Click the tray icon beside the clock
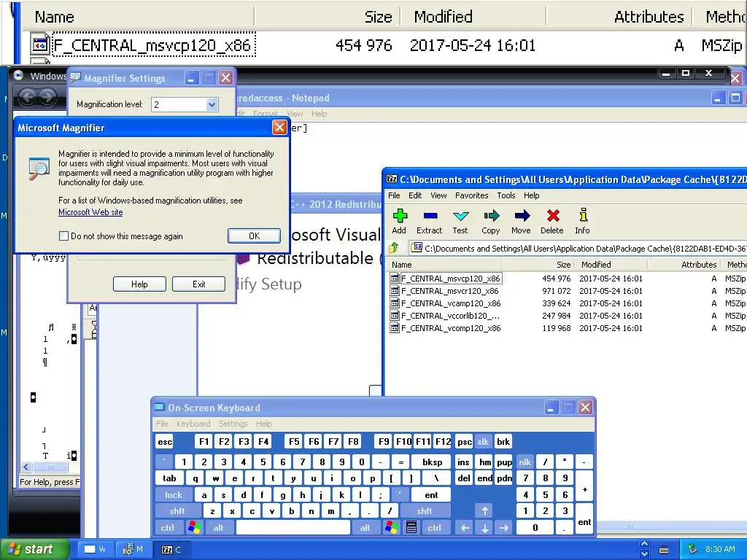Viewport: 747px width, 560px height. [x=693, y=550]
